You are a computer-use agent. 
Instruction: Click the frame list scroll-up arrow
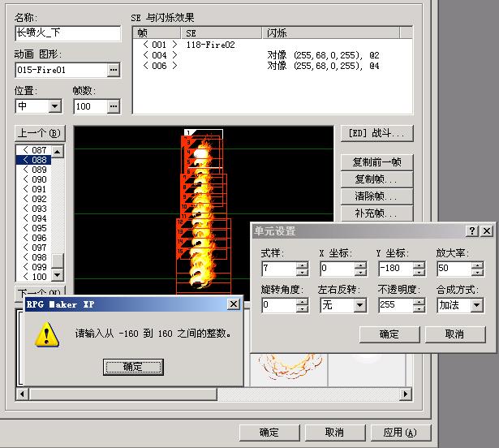(58, 151)
